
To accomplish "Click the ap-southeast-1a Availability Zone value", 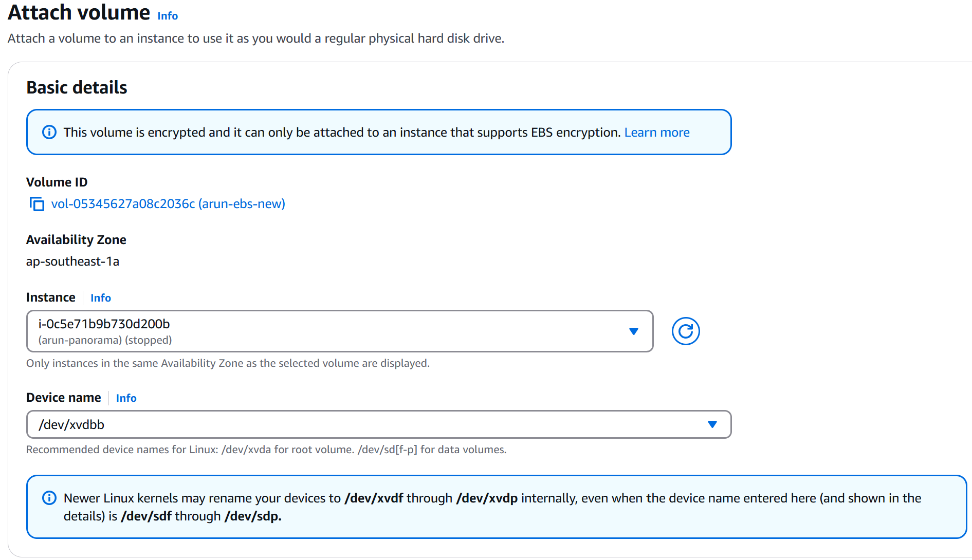I will point(72,262).
